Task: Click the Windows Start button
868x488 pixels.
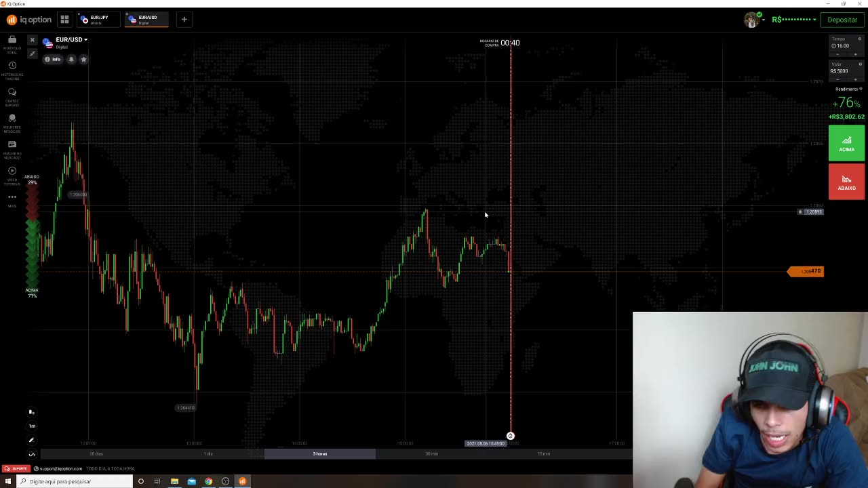Action: (x=8, y=481)
